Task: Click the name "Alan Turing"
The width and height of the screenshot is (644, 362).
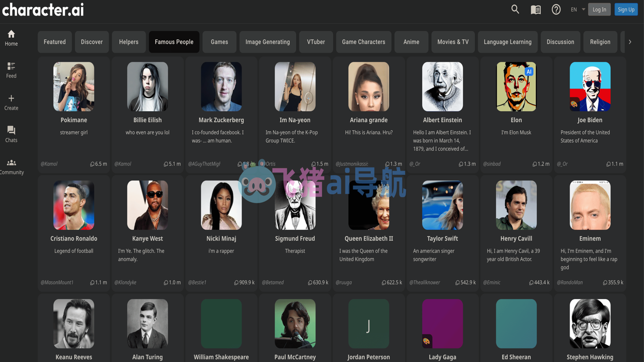Action: pyautogui.click(x=147, y=357)
